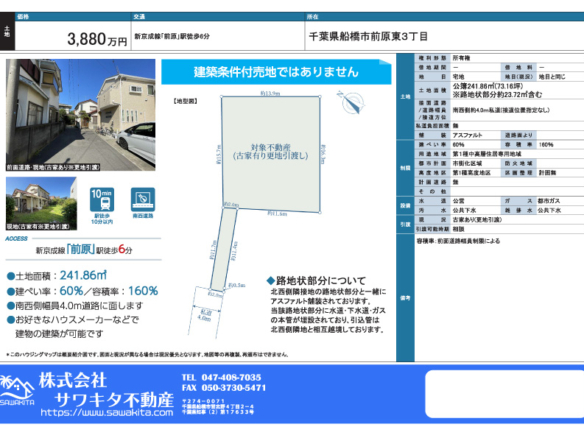Click the 制限 section label in table
Viewport: 584px width, 438px height.
pos(405,168)
